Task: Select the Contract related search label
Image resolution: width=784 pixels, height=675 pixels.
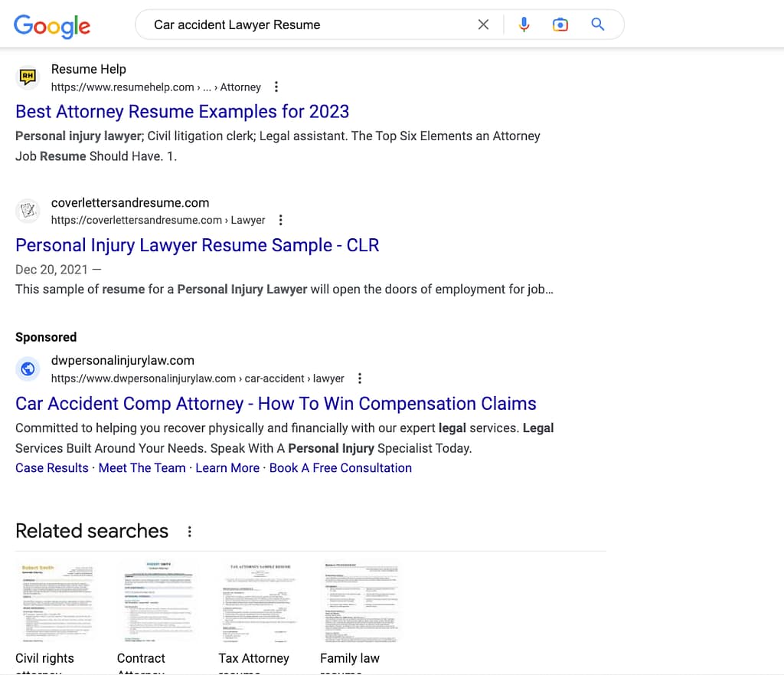Action: click(141, 658)
